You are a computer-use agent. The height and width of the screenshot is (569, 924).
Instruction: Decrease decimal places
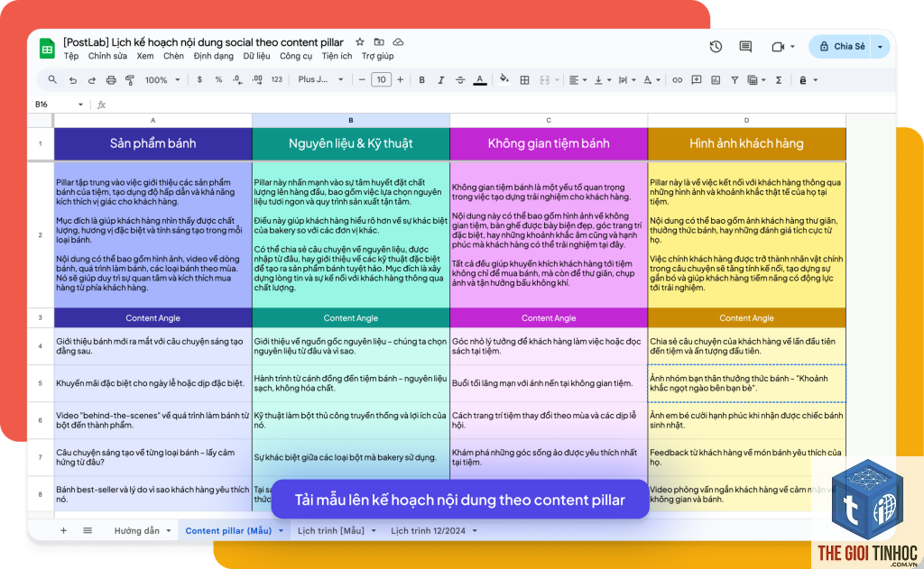(x=237, y=79)
